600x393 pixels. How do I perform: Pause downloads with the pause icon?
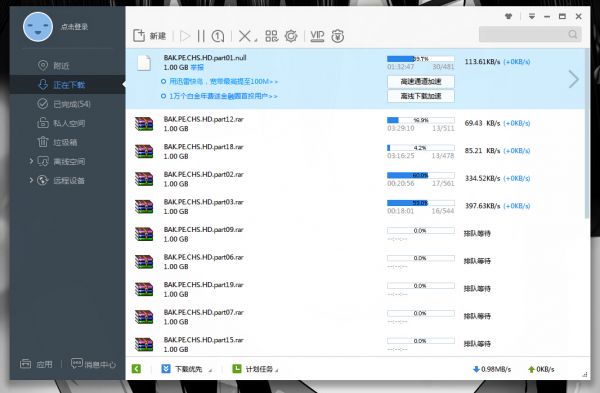(x=201, y=36)
